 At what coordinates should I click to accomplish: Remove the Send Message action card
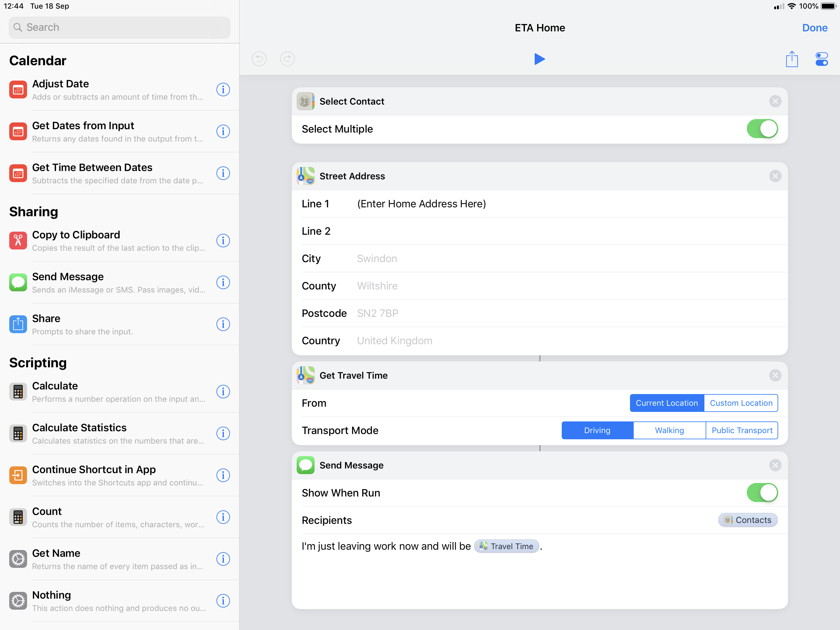[x=775, y=465]
